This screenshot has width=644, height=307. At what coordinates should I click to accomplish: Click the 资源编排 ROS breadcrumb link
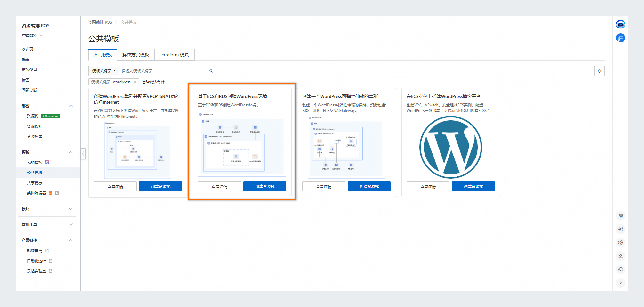pos(100,22)
